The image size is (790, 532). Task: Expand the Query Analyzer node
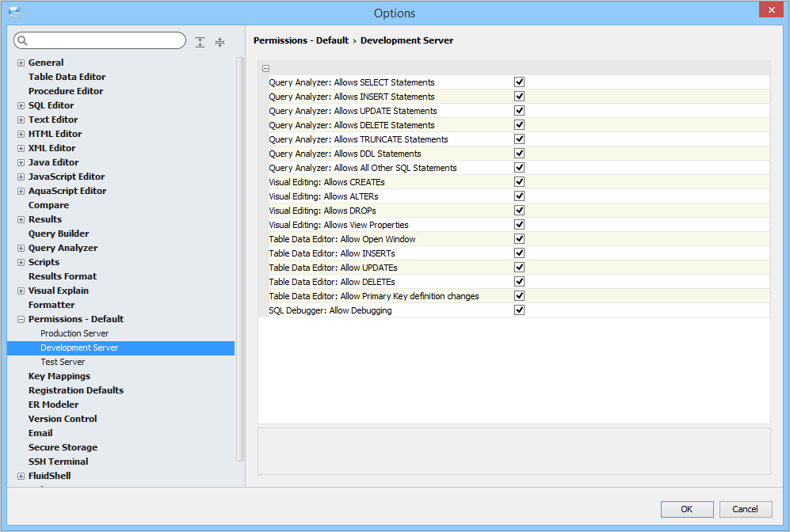coord(21,248)
